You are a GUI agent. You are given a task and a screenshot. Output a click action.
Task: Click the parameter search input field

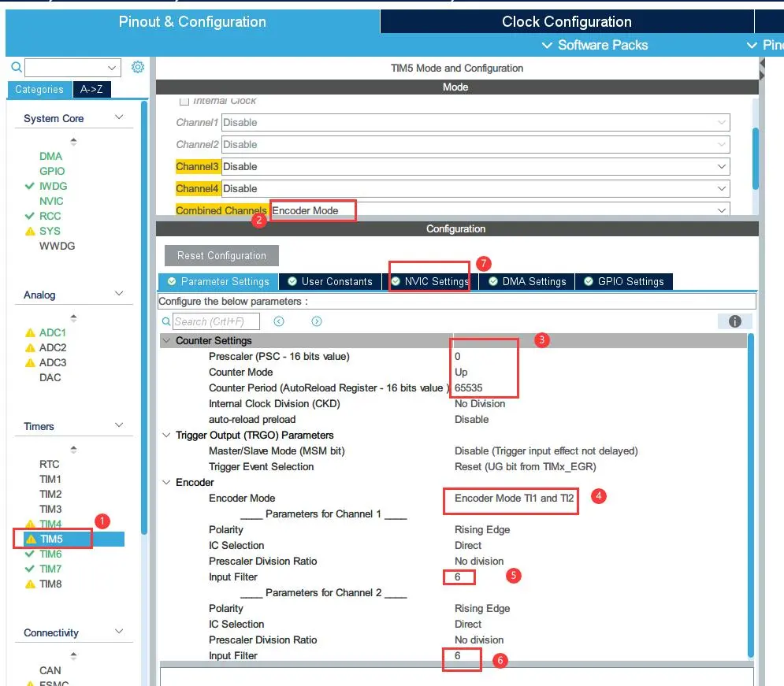(x=216, y=321)
